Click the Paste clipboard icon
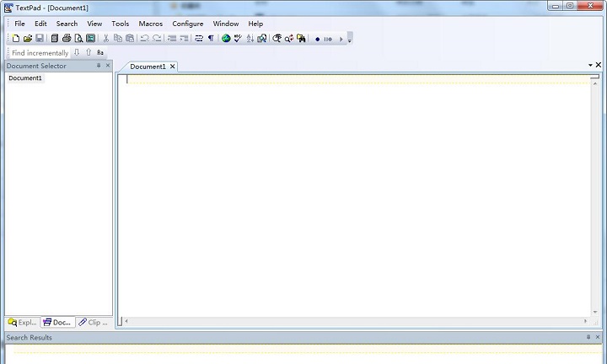This screenshot has width=607, height=364. (x=130, y=38)
